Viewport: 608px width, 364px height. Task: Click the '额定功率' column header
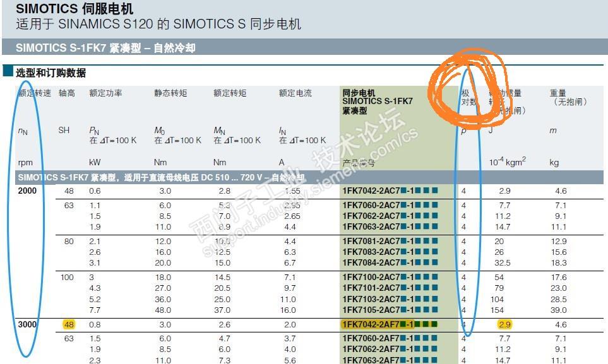[x=105, y=93]
